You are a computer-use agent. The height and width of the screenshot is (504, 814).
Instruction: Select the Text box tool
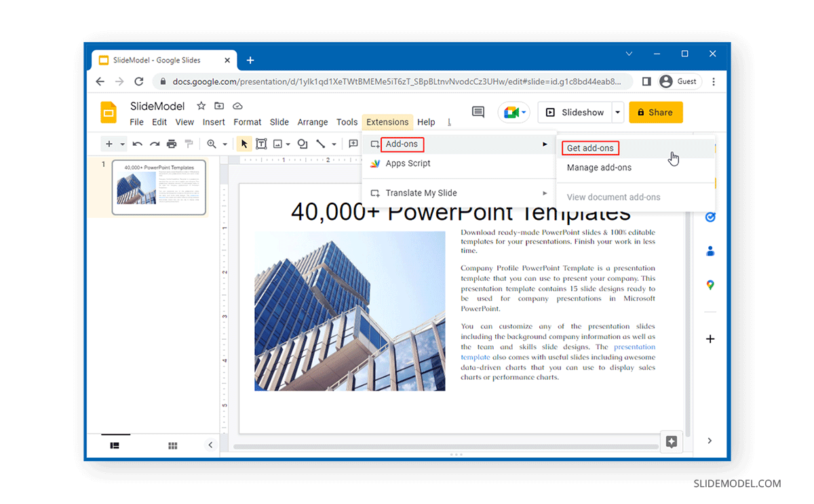[x=261, y=144]
